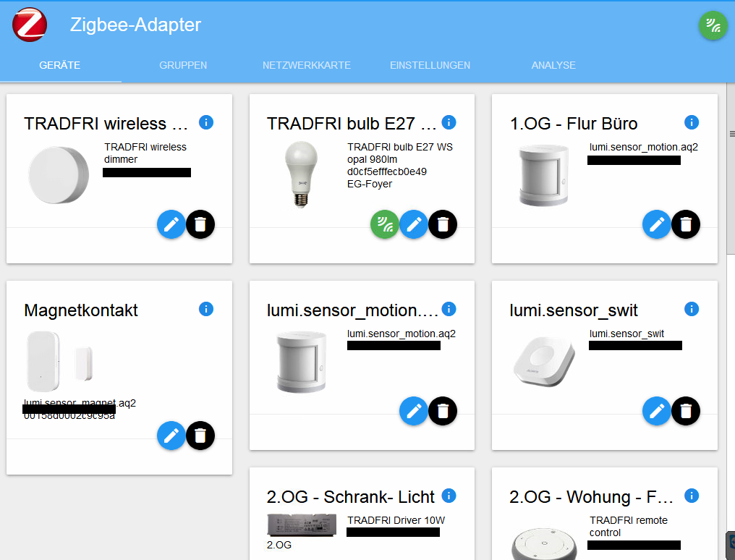Edit the Magnetkontakt device
Image resolution: width=735 pixels, height=560 pixels.
(171, 436)
